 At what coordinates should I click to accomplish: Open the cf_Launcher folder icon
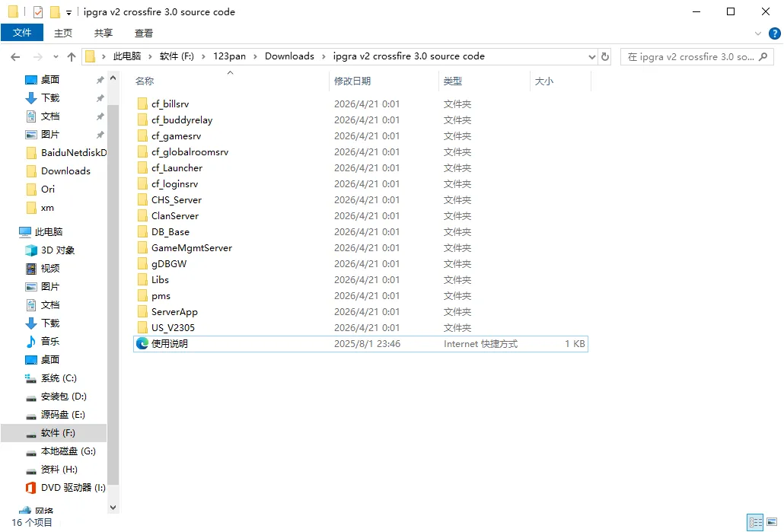click(144, 167)
